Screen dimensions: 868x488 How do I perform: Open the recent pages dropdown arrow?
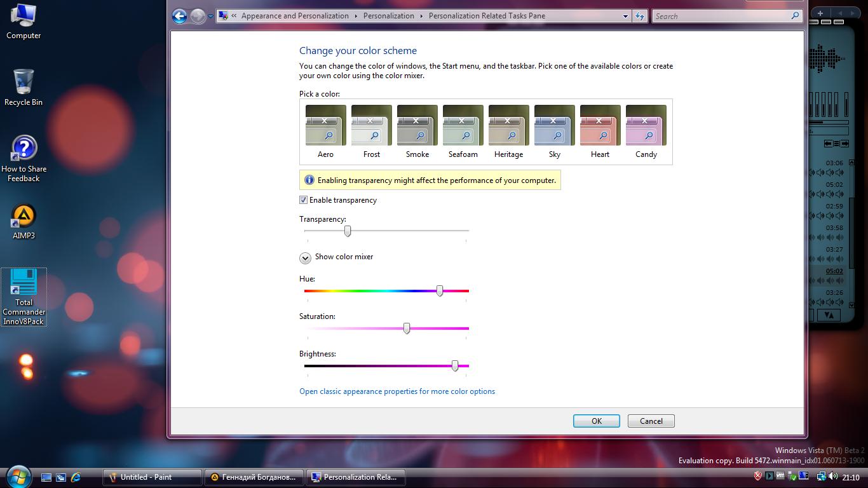tap(210, 17)
